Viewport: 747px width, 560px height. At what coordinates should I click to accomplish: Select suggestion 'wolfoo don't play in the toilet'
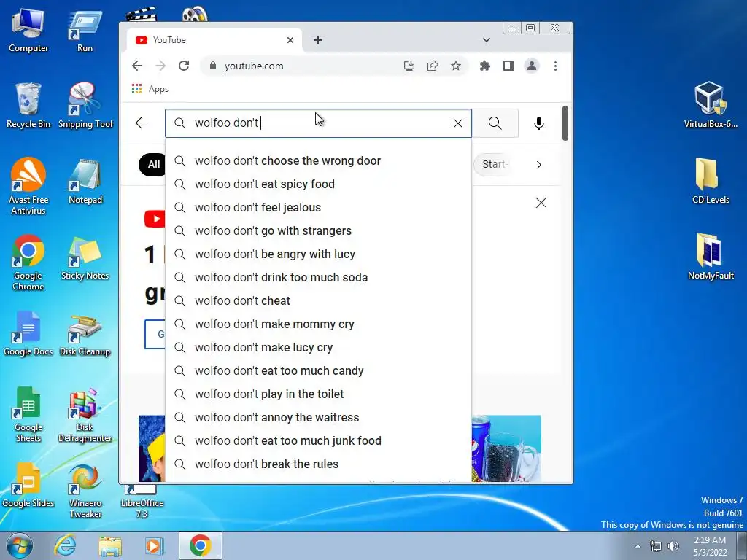click(x=319, y=394)
